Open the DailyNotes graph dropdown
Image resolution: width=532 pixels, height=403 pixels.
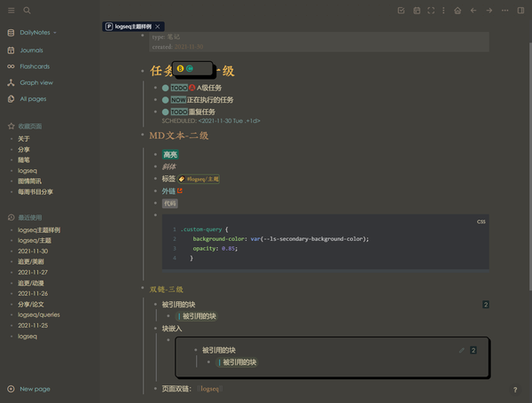coord(37,33)
